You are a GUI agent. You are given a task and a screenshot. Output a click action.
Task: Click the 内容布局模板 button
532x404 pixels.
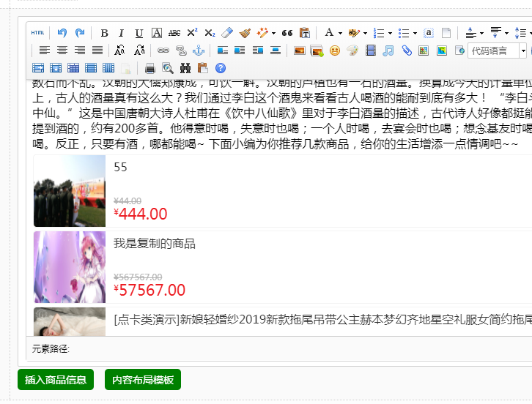pos(143,380)
